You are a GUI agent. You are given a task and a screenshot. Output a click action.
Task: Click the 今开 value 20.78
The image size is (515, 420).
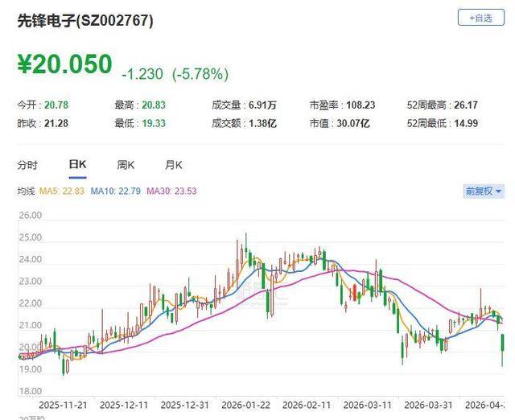[x=56, y=105]
